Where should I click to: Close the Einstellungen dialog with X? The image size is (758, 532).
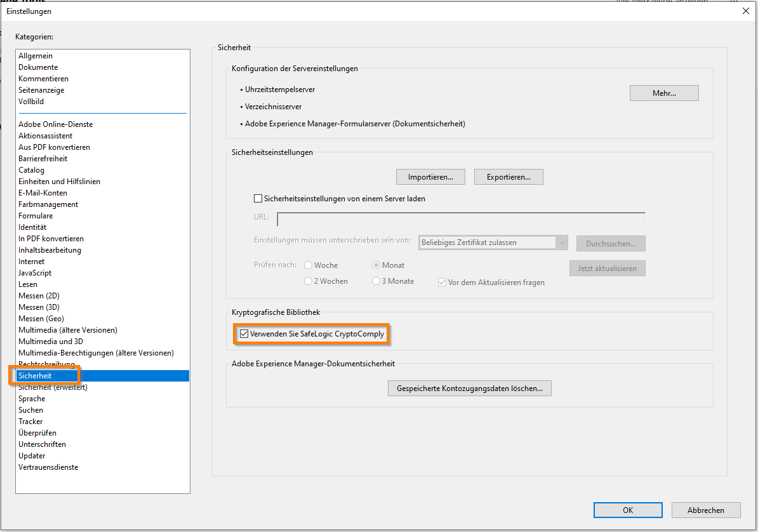(x=746, y=11)
